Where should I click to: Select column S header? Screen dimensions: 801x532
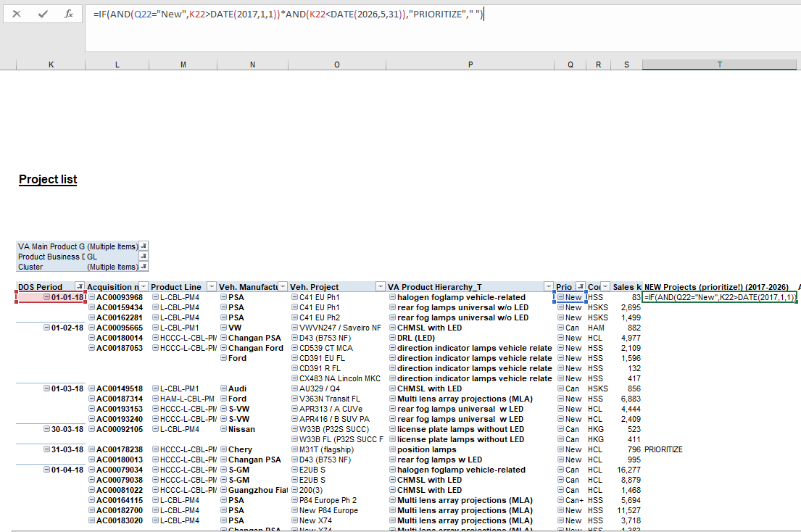click(x=626, y=65)
